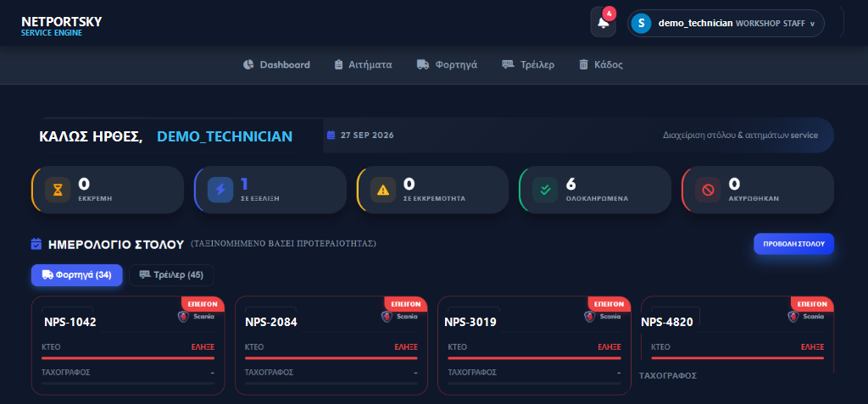Viewport: 868px width, 404px height.
Task: Click the warning triangle on ΣΕ ΕΚΚΡΕΜΟΤΗΤΑ card
Action: click(x=382, y=190)
